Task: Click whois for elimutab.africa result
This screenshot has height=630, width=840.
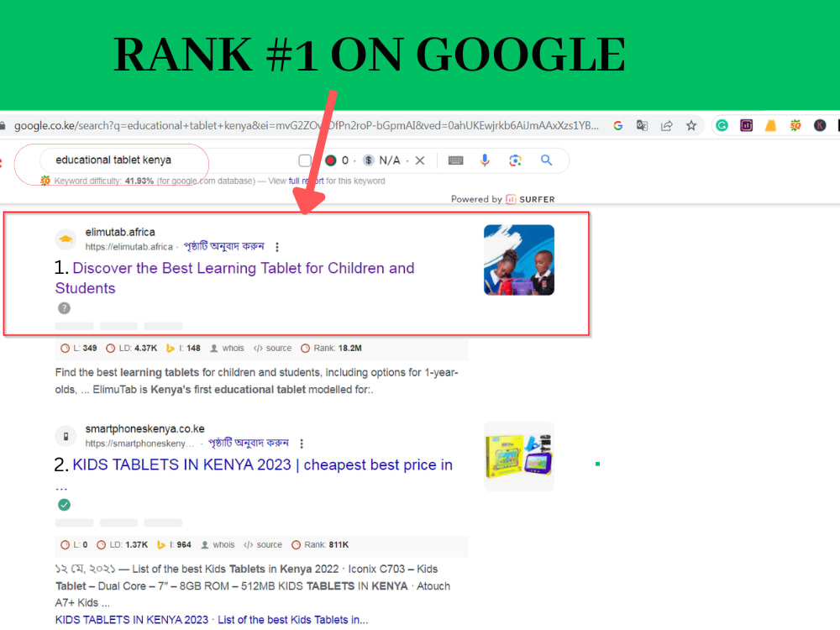Action: [x=227, y=349]
